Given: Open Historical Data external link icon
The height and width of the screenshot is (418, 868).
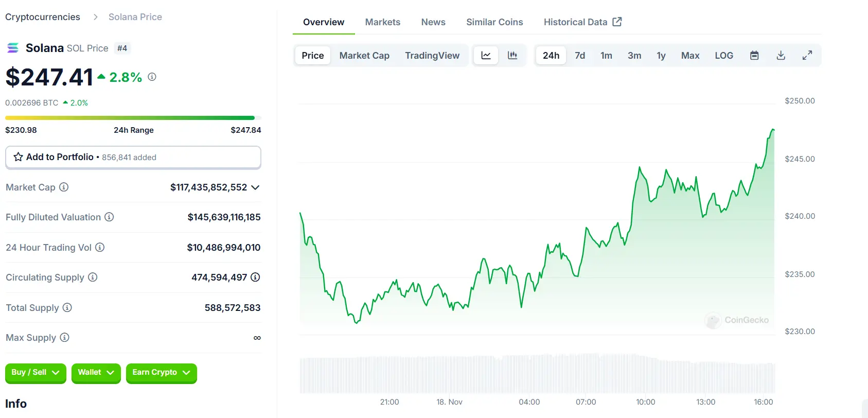Looking at the screenshot, I should 617,22.
